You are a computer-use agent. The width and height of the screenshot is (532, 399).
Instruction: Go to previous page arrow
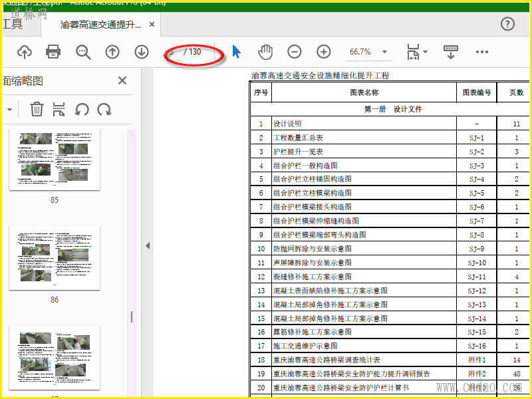112,52
